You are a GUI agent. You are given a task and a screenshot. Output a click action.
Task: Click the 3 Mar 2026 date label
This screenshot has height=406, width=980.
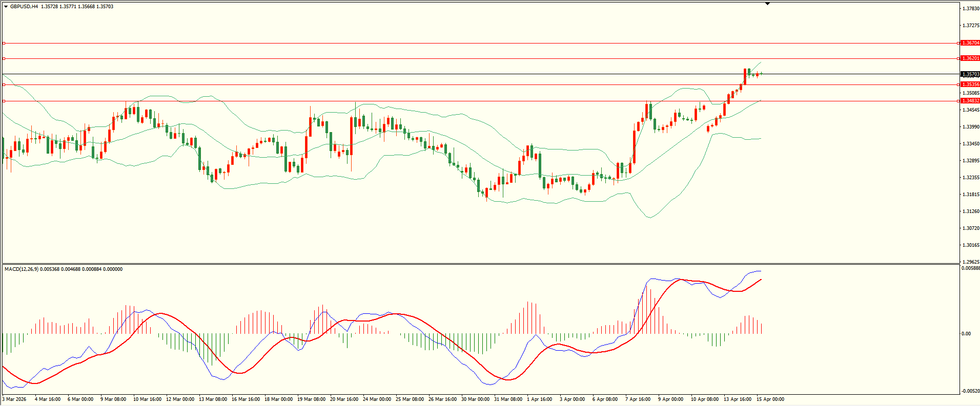[x=14, y=399]
